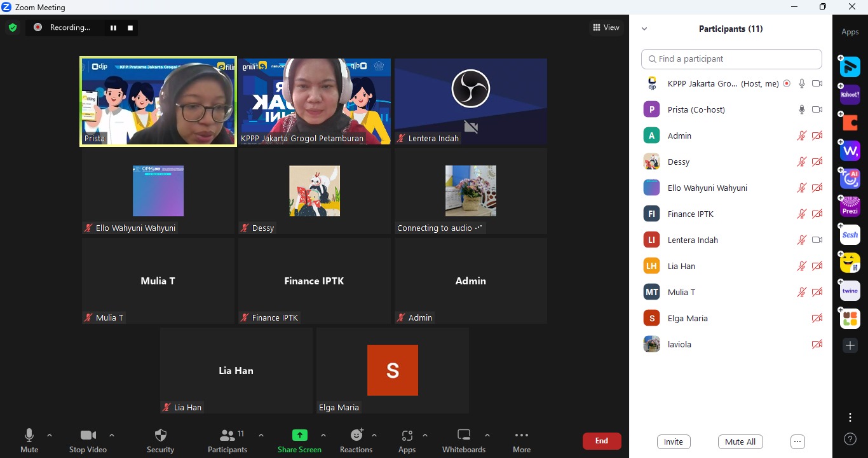The width and height of the screenshot is (868, 458).
Task: Open the Prezi app from Apps sidebar
Action: [850, 207]
